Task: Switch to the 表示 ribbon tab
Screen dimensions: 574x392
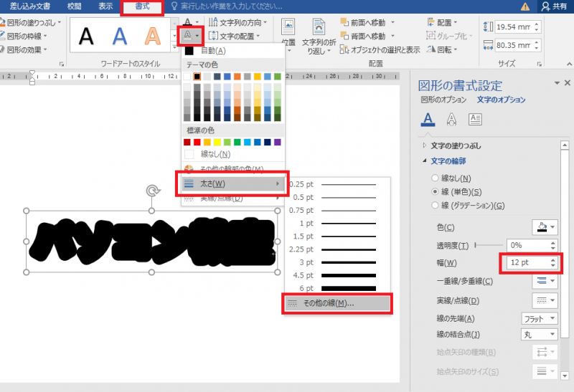Action: (x=105, y=6)
